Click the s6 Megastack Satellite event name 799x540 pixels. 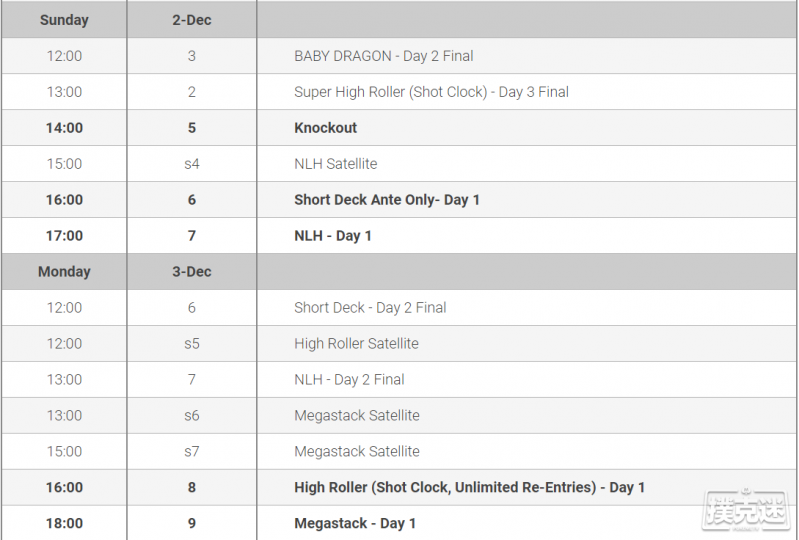pyautogui.click(x=357, y=416)
